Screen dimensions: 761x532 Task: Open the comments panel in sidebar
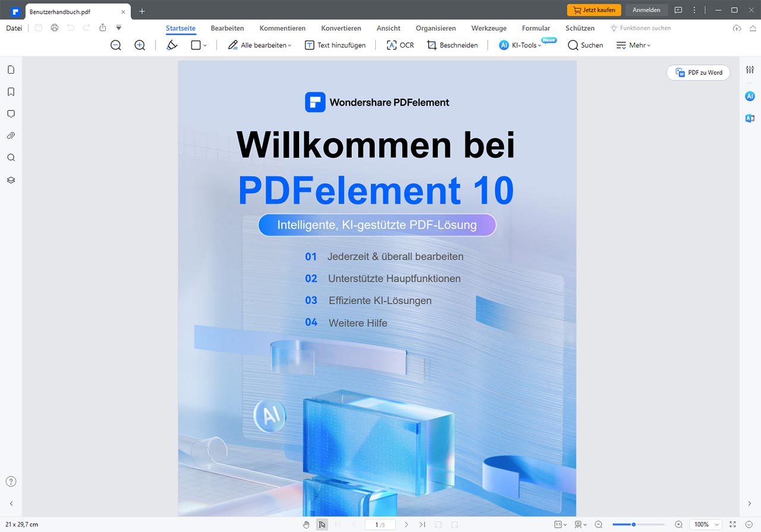coord(11,114)
